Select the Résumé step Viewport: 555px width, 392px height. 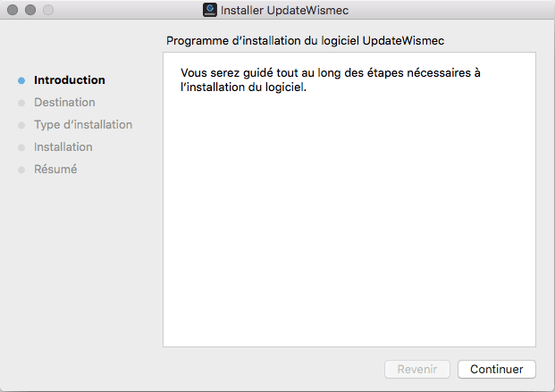tap(55, 169)
